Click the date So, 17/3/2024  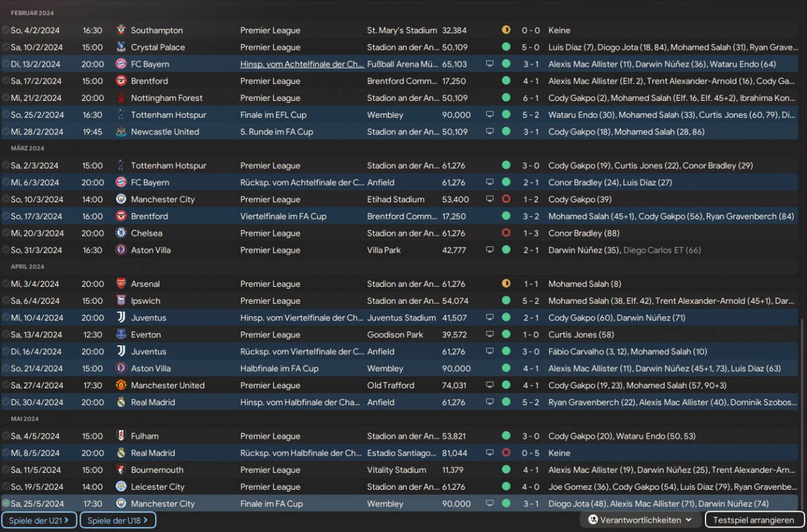point(37,216)
